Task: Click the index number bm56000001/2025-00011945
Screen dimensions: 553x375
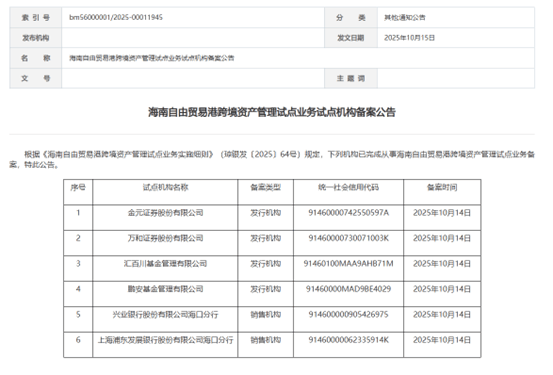Action: pos(116,17)
